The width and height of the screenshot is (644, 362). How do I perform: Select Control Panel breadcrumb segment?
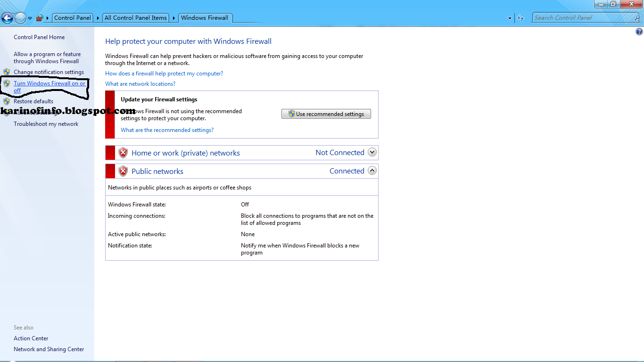tap(73, 18)
